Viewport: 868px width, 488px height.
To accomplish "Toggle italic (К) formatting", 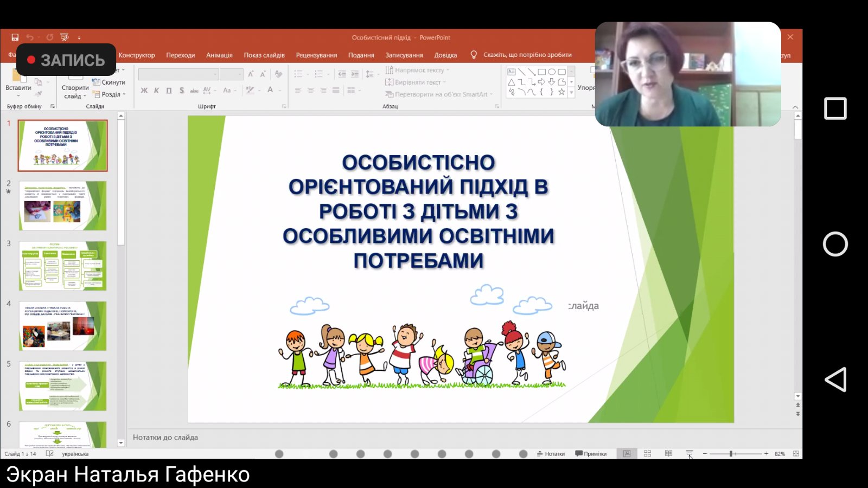I will tap(156, 91).
